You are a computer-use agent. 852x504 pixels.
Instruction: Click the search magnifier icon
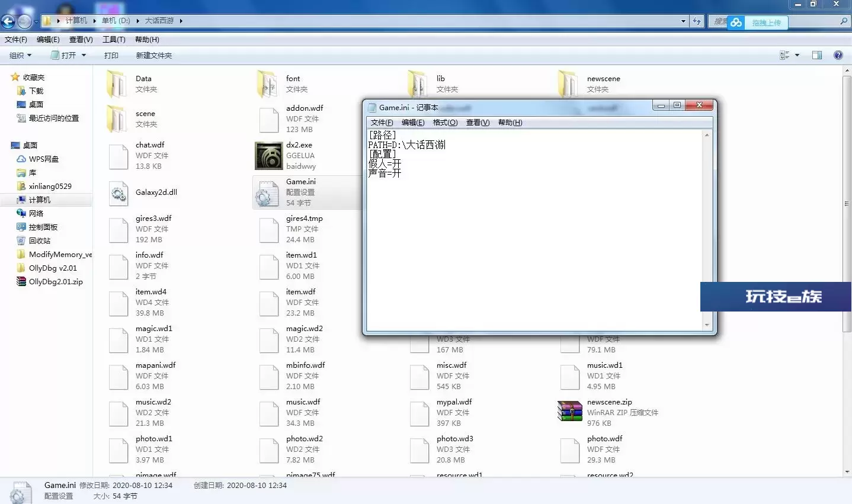(844, 21)
